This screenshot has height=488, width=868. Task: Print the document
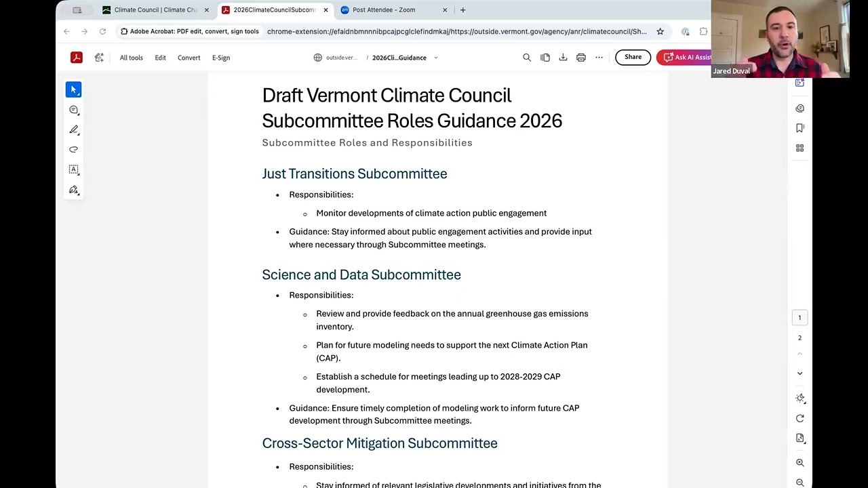click(x=581, y=58)
